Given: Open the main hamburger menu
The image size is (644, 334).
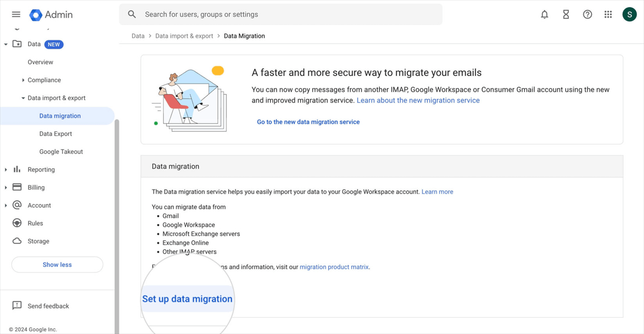Looking at the screenshot, I should pos(16,14).
